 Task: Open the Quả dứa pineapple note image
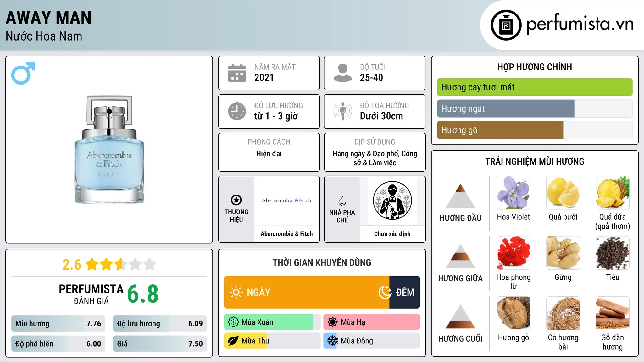coord(613,193)
